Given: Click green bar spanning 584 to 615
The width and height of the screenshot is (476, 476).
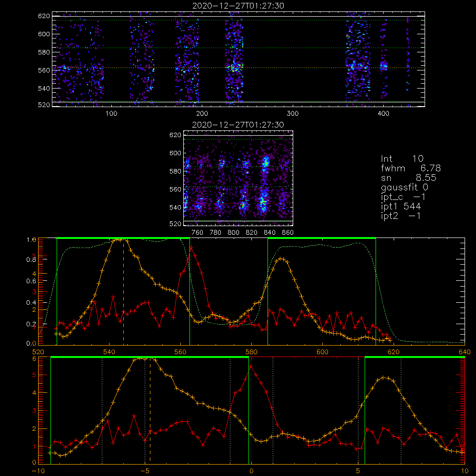Looking at the screenshot, I should click(322, 238).
